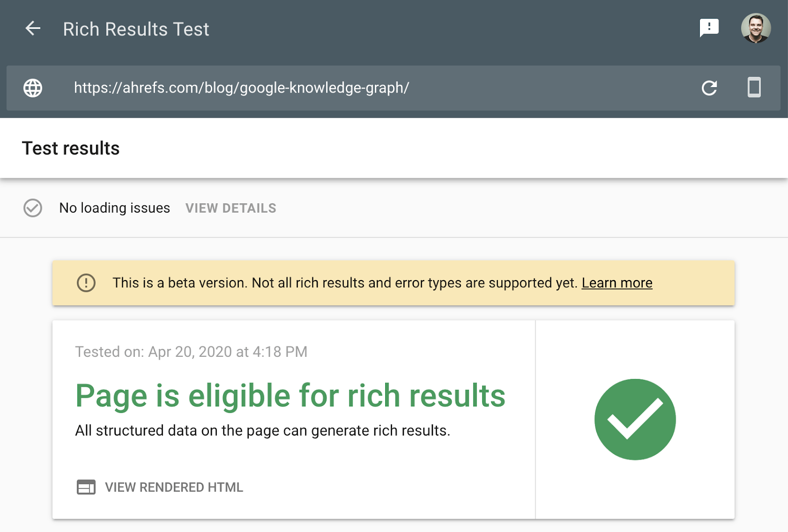The image size is (788, 532).
Task: Click the tested date timestamp
Action: pyautogui.click(x=191, y=351)
